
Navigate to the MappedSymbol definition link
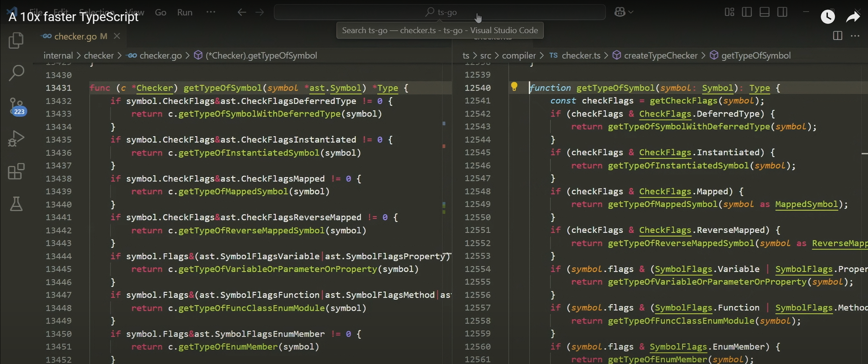tap(806, 205)
